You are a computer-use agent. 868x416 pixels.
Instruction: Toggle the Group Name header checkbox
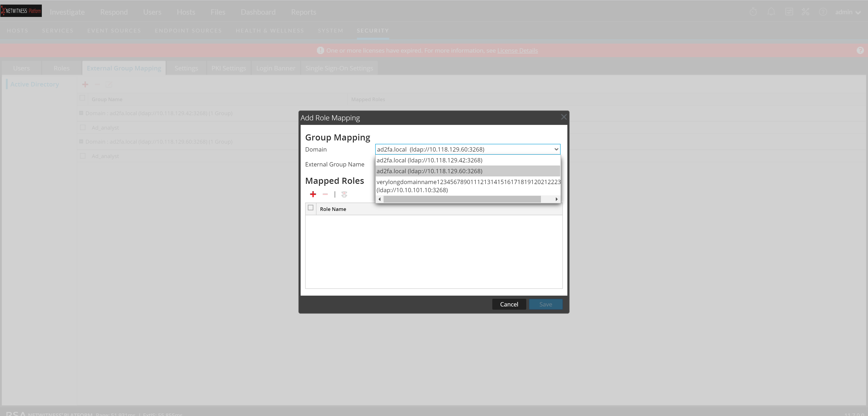click(x=82, y=98)
